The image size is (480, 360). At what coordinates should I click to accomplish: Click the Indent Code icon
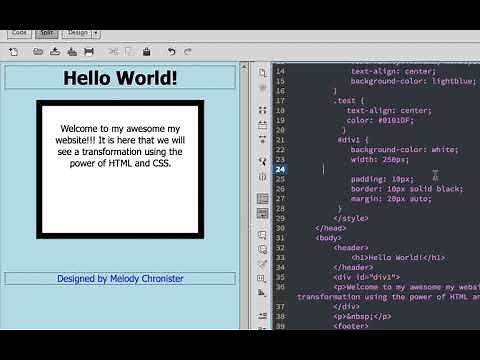pyautogui.click(x=263, y=315)
